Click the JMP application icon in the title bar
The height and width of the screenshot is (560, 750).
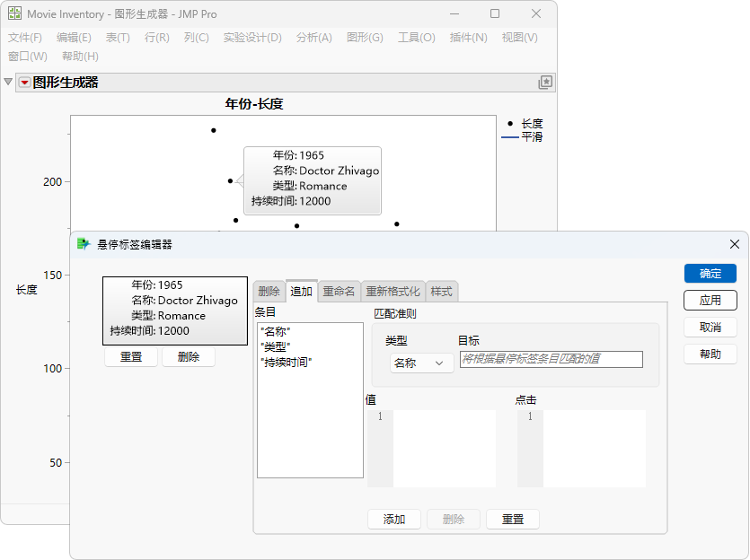tap(15, 13)
